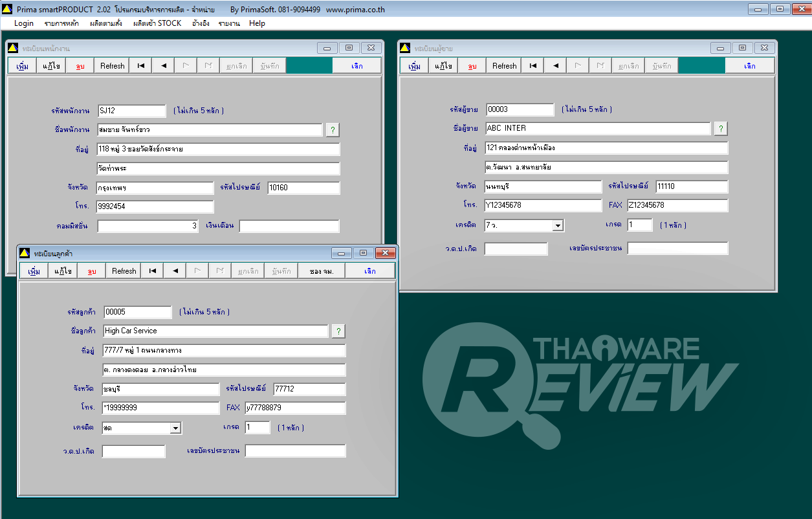The height and width of the screenshot is (519, 812).
Task: Click employee code field containing SJ12
Action: point(132,111)
